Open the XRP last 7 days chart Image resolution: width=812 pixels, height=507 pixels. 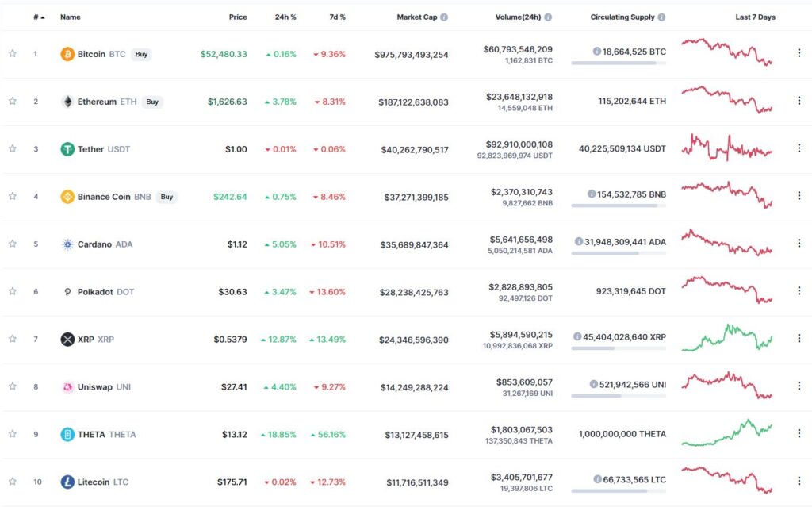coord(726,338)
